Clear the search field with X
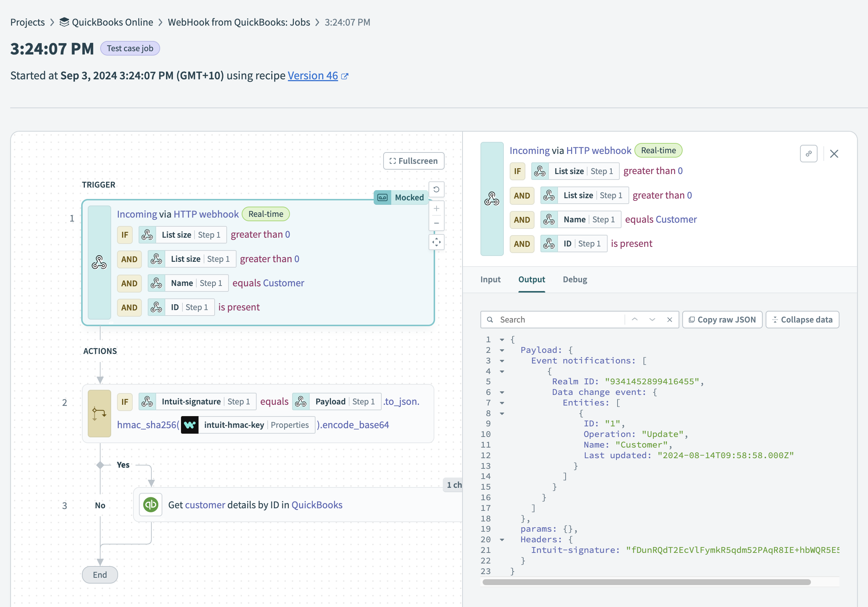 point(669,320)
